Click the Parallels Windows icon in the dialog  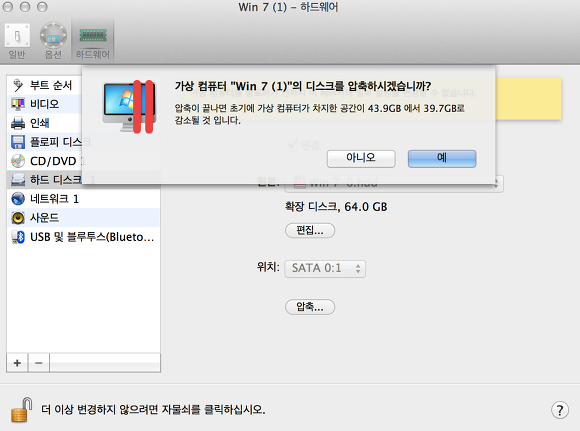(129, 107)
